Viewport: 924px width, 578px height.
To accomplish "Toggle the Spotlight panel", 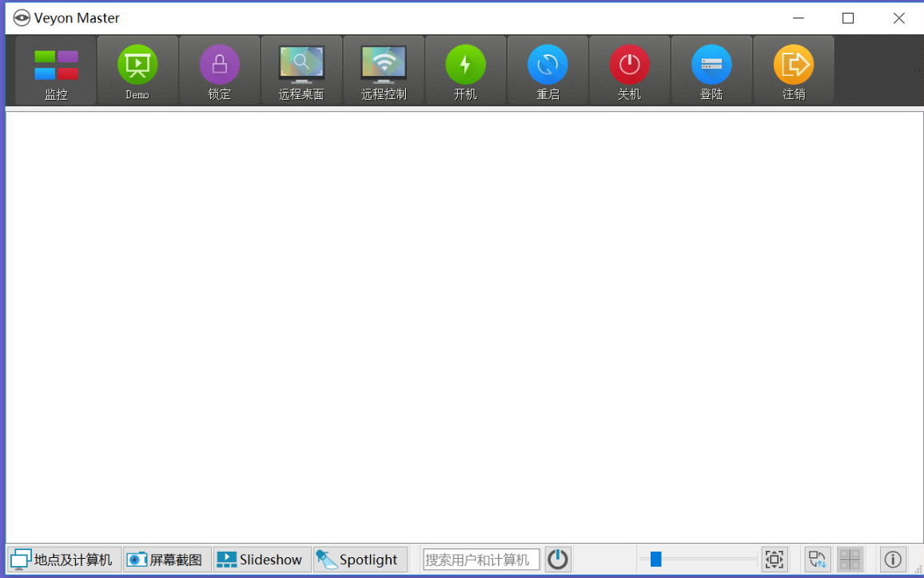I will [x=360, y=559].
